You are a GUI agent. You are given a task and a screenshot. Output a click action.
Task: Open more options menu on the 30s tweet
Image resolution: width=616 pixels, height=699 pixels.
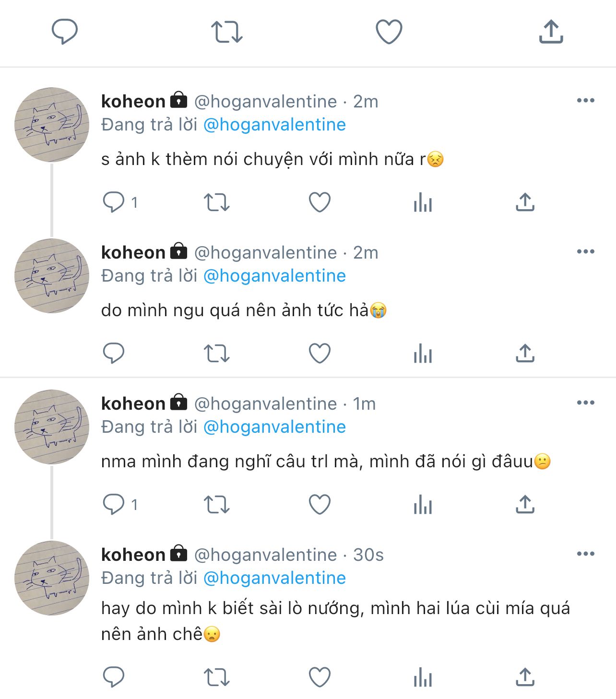585,554
